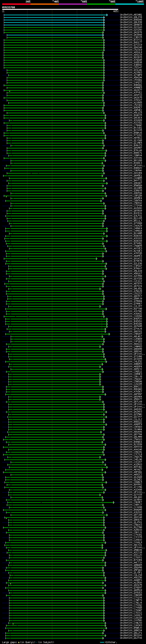Select hit UniRef100_C5YDD1
The height and width of the screenshot is (644, 146).
pyautogui.click(x=131, y=80)
